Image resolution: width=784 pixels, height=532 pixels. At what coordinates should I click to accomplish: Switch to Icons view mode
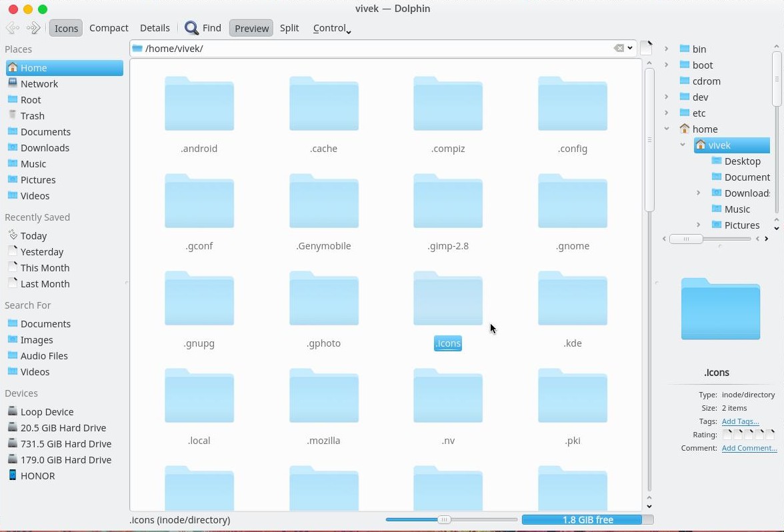66,28
